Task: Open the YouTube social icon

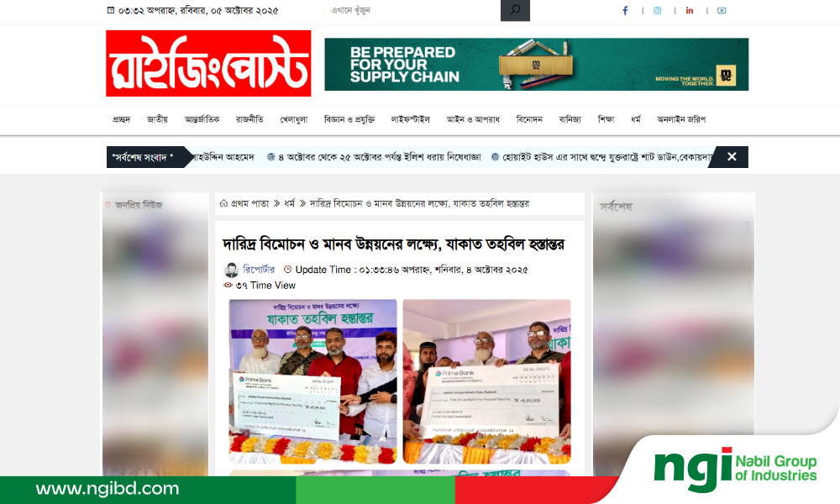Action: pyautogui.click(x=722, y=11)
